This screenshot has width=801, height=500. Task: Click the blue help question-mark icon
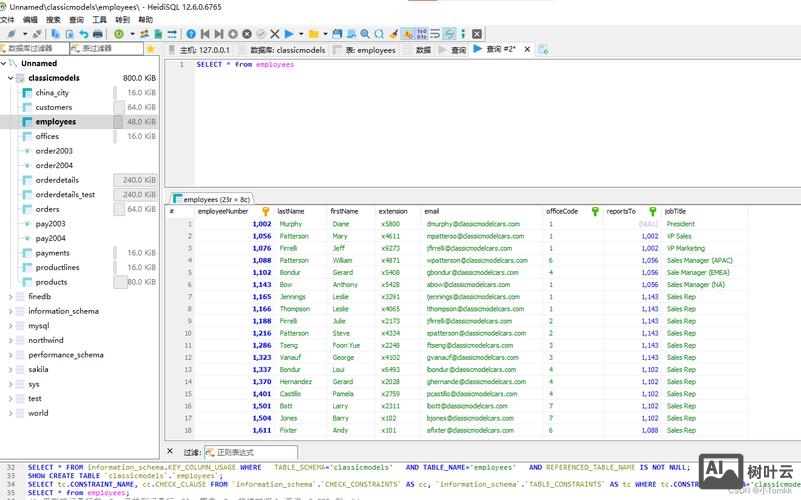point(191,34)
